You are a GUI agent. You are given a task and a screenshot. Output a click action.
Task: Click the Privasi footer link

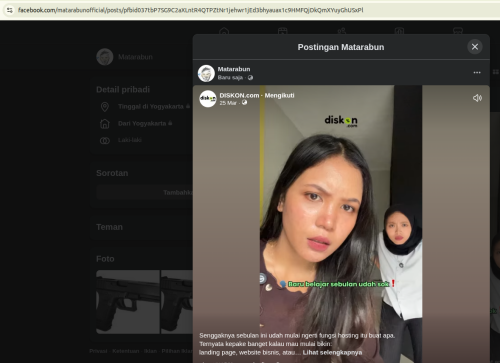click(98, 351)
